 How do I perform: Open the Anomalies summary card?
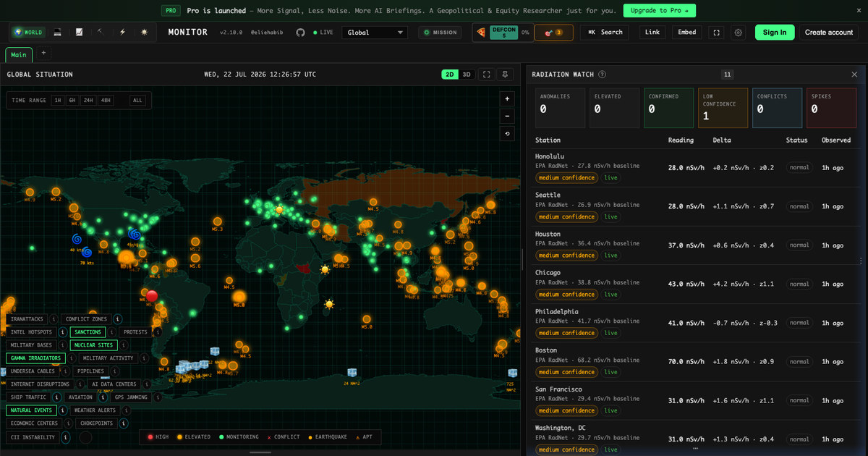(560, 108)
